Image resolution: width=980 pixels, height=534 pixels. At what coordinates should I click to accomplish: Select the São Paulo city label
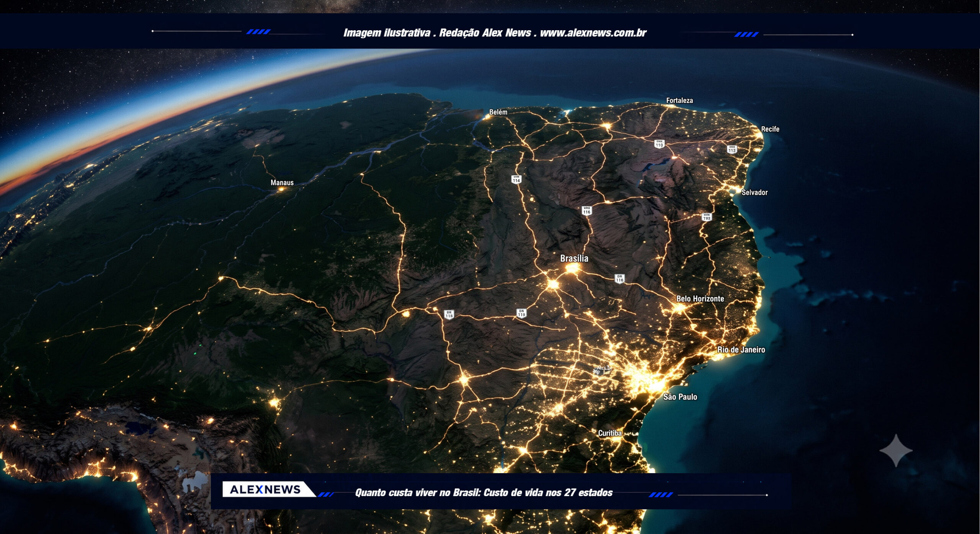680,397
